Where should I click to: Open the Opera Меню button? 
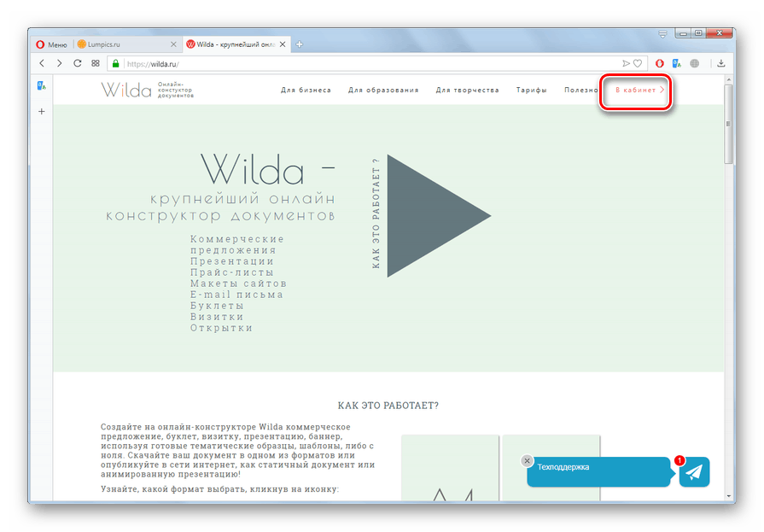52,44
